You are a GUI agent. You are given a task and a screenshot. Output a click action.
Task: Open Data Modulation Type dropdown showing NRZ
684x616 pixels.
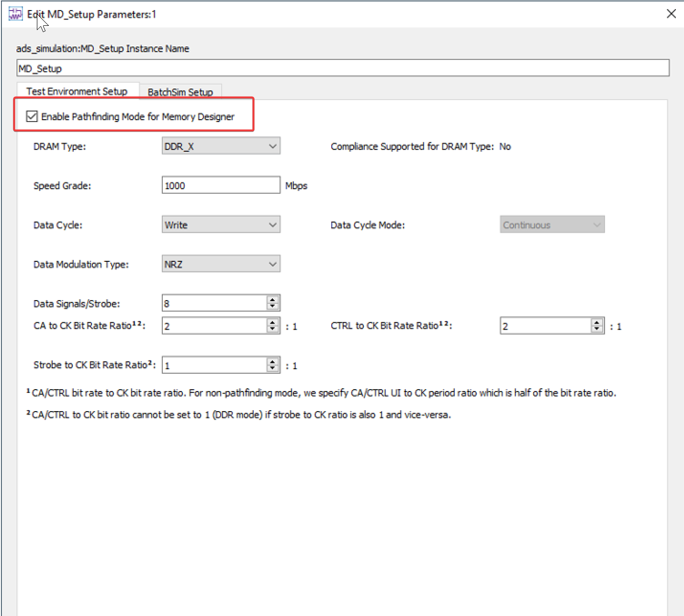(221, 264)
